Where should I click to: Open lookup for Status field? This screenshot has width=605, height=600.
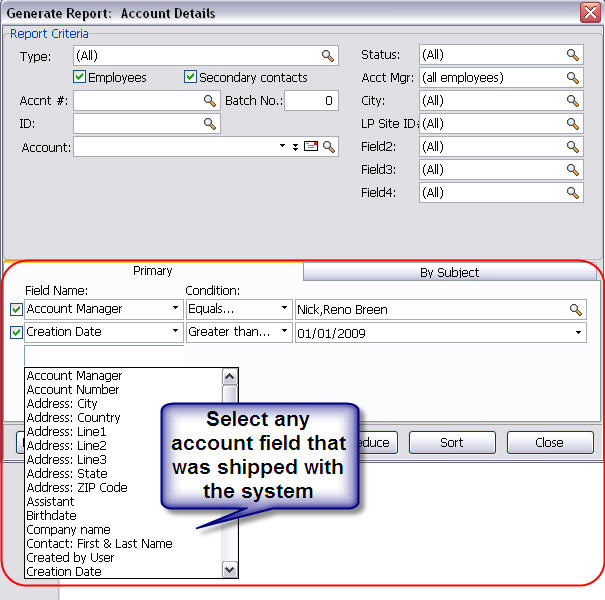point(573,55)
